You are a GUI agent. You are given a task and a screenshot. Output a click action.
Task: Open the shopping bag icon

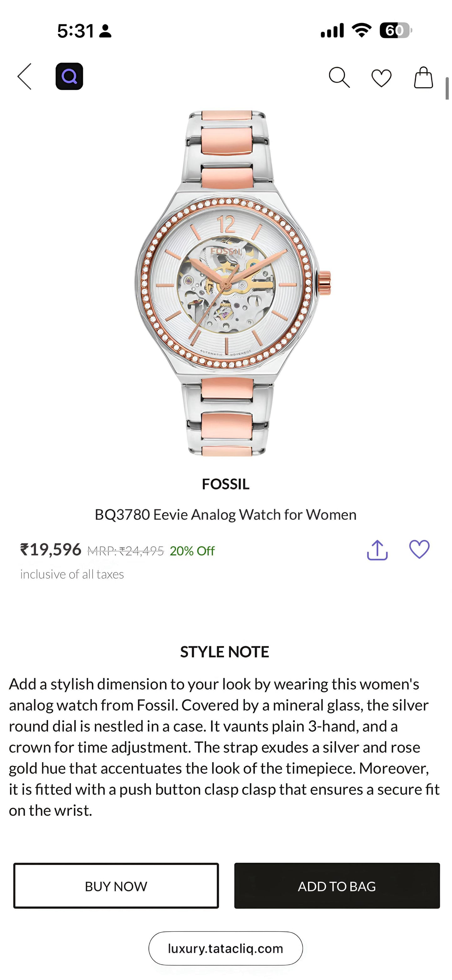coord(424,78)
